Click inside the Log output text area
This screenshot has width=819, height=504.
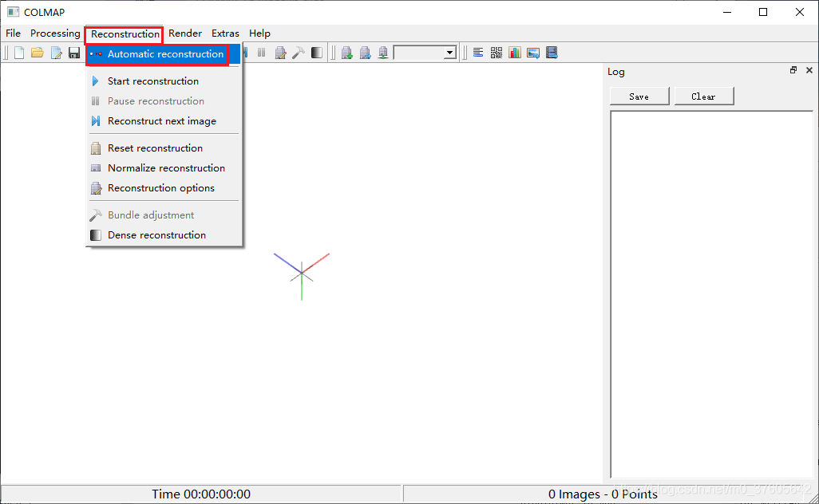(x=711, y=294)
